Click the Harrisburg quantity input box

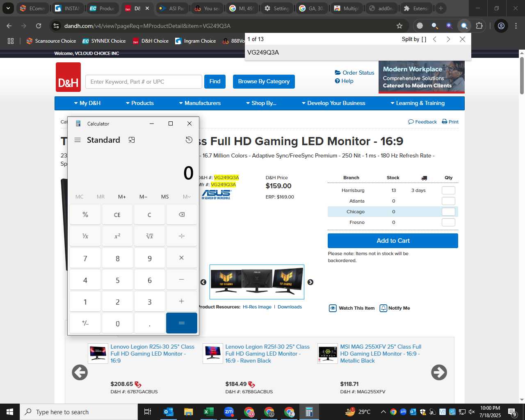pos(448,190)
